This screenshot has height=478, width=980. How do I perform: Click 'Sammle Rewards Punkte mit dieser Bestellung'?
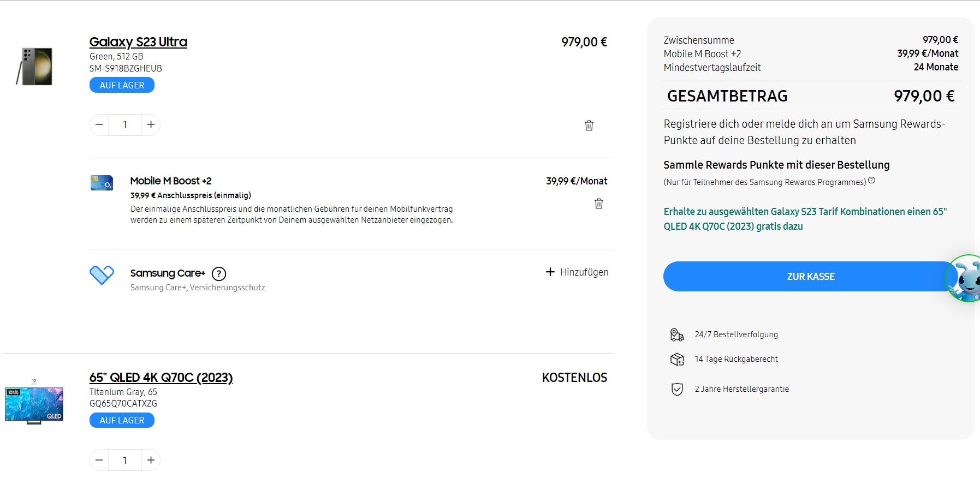click(776, 165)
